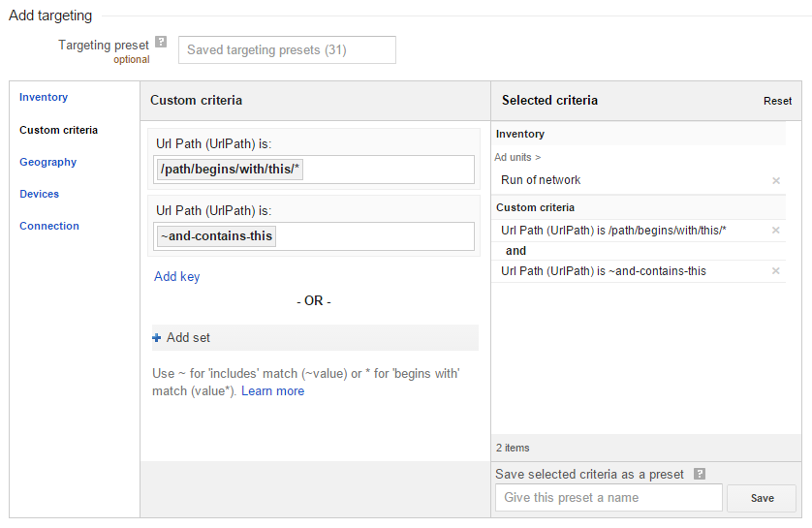Click the Targeting preset help icon
The width and height of the screenshot is (812, 528).
click(x=161, y=43)
